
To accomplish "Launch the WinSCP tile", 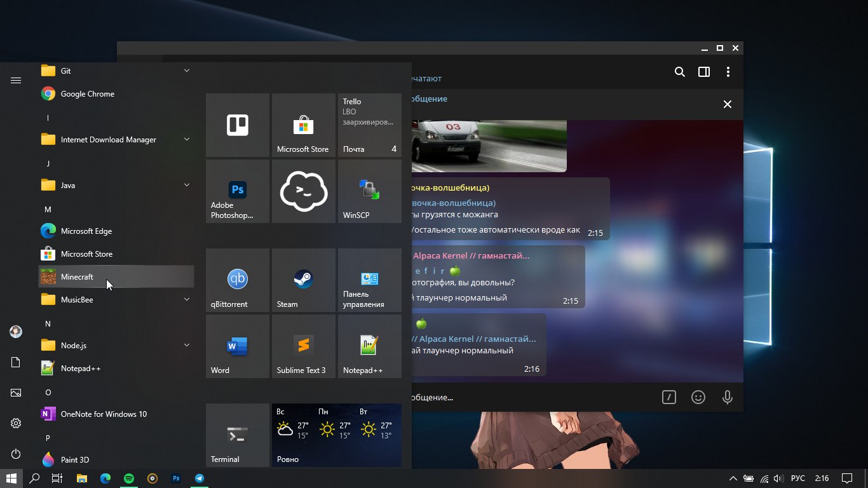I will point(370,191).
